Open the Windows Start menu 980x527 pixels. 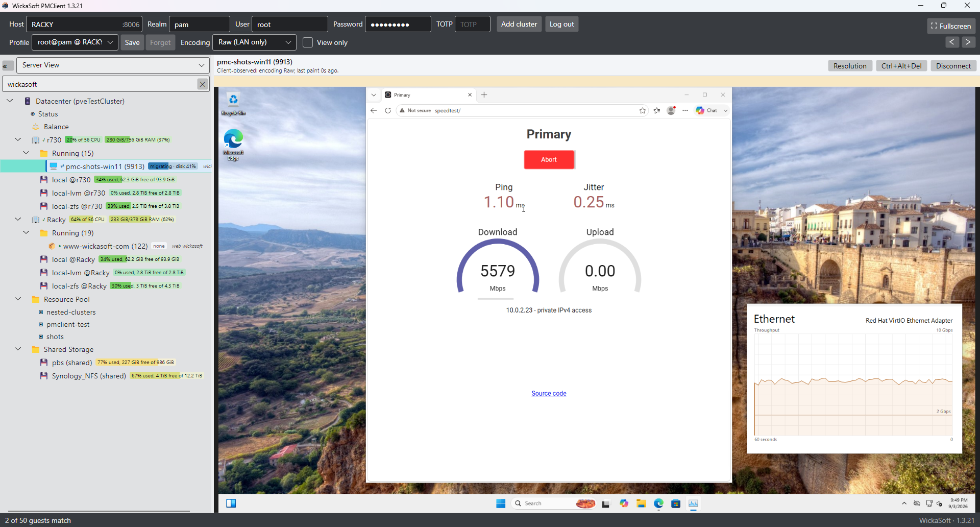pyautogui.click(x=501, y=504)
